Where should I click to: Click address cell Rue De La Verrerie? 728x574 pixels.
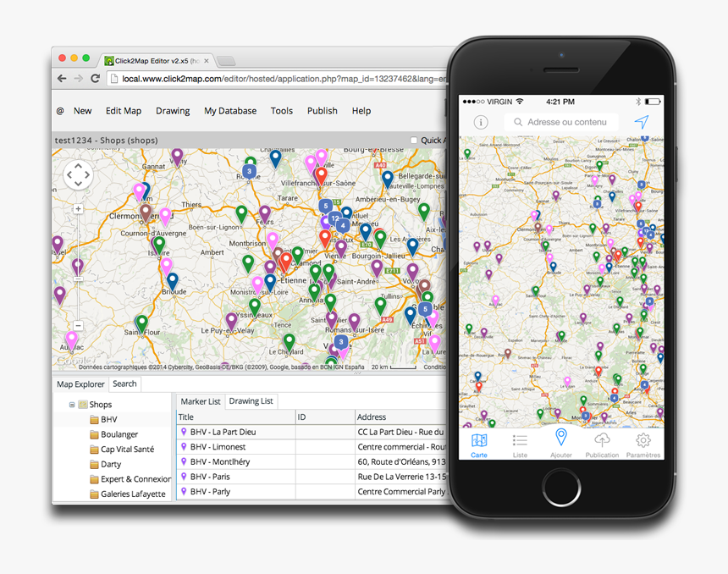point(401,477)
